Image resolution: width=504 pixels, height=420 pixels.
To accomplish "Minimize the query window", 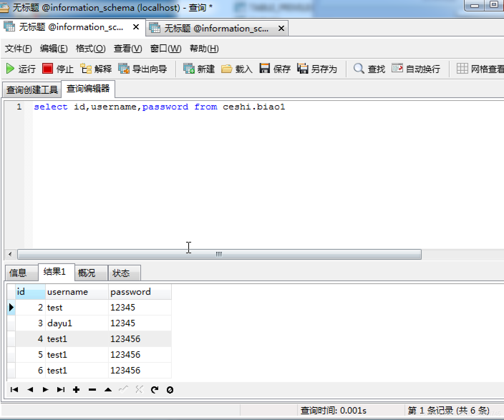I will point(475,5).
